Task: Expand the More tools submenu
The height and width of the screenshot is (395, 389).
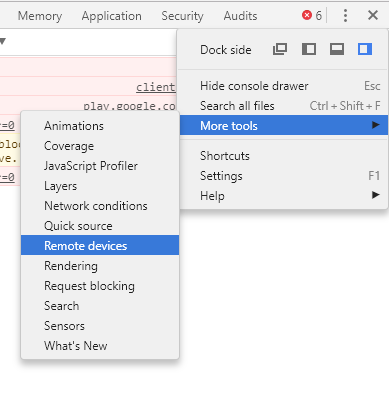Action: tap(284, 125)
